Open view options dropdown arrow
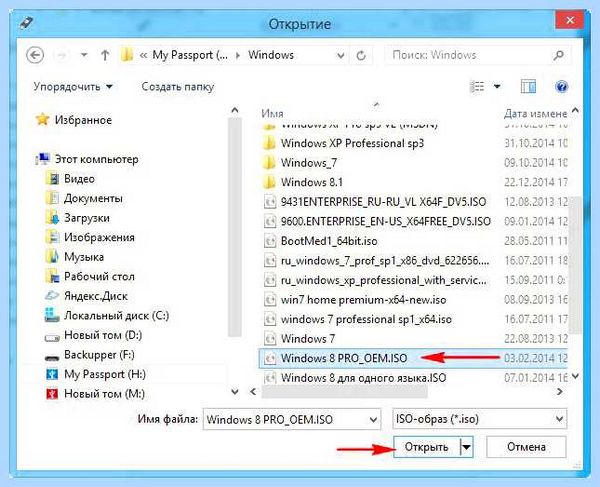600x487 pixels. 497,87
